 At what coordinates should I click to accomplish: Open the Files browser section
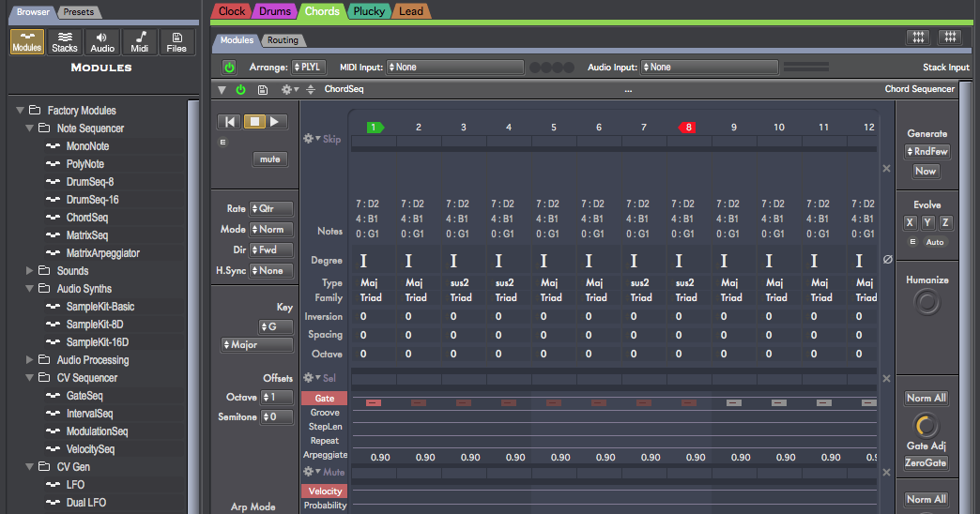click(176, 42)
